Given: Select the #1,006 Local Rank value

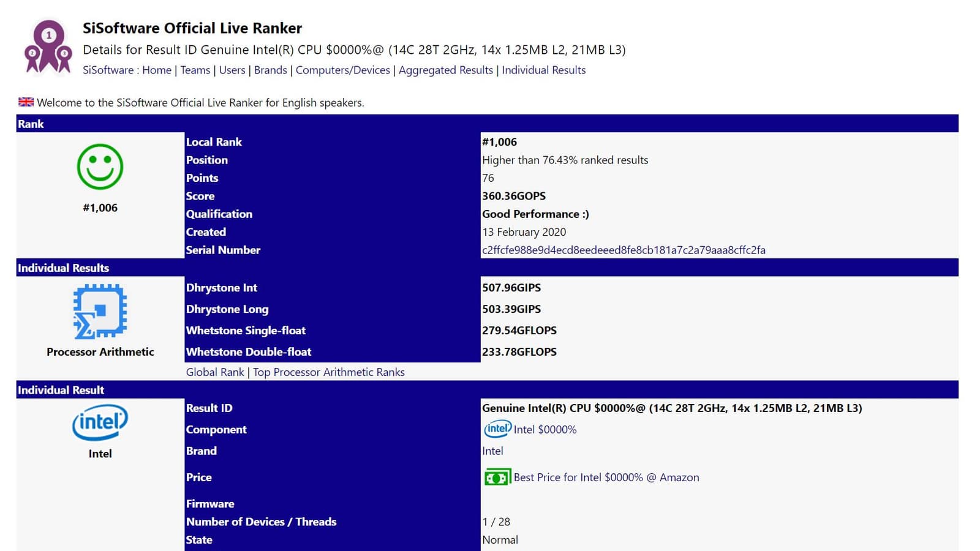Looking at the screenshot, I should point(499,142).
